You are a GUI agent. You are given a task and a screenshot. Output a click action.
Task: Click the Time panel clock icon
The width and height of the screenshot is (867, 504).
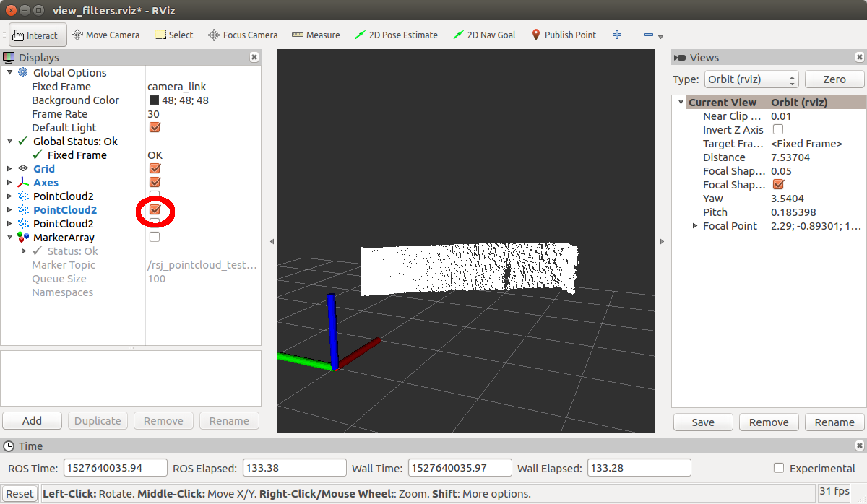[9, 446]
